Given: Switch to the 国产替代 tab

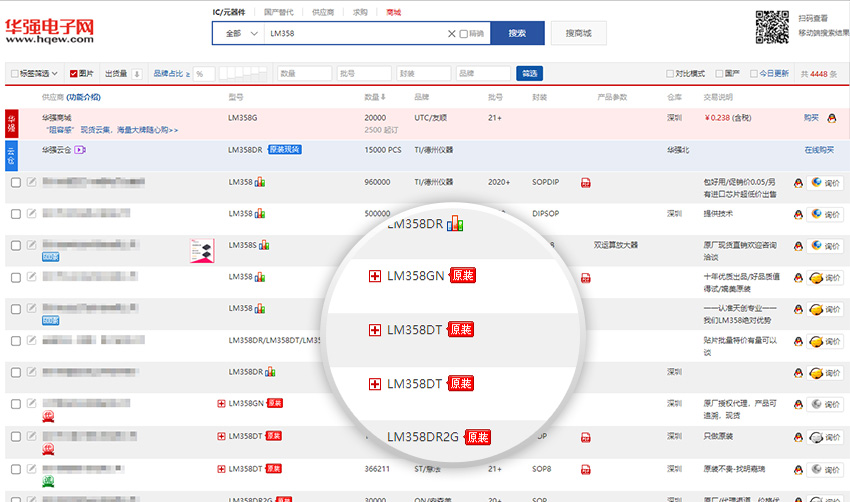Looking at the screenshot, I should click(279, 12).
